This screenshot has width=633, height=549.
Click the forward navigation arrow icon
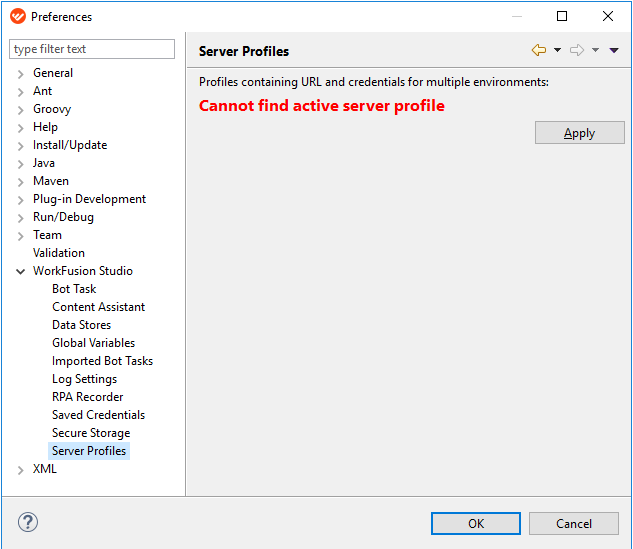[577, 50]
